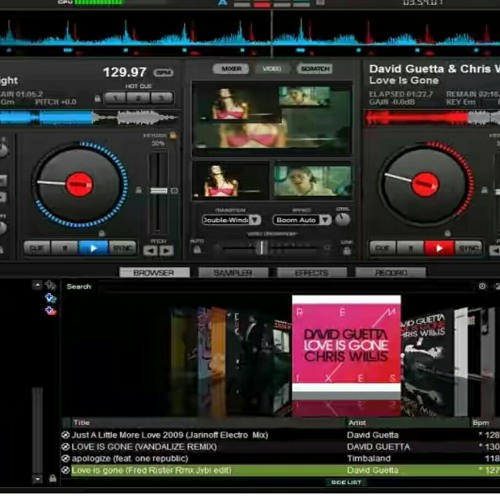Open the SAMPLER tab
The width and height of the screenshot is (500, 500).
point(233,273)
